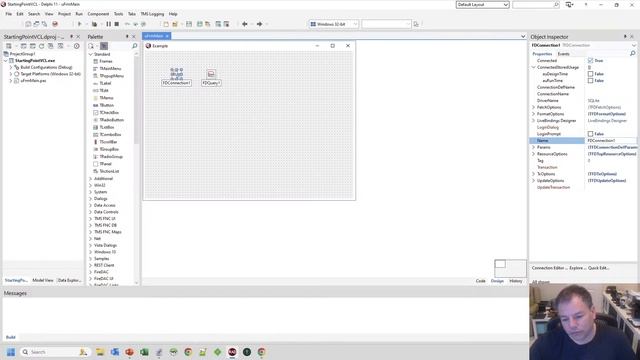Open the File menu

(x=9, y=14)
